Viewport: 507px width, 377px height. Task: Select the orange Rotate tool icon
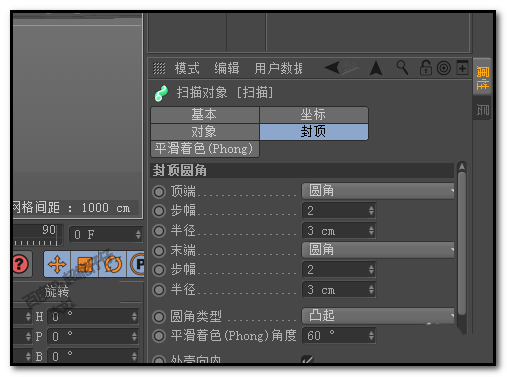[x=113, y=264]
